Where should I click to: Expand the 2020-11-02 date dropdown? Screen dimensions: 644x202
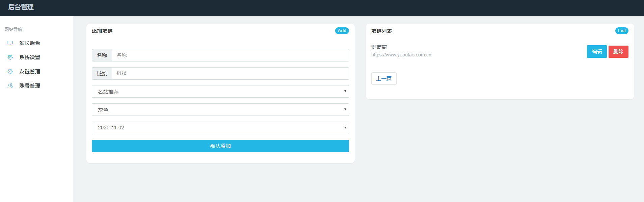[x=220, y=128]
